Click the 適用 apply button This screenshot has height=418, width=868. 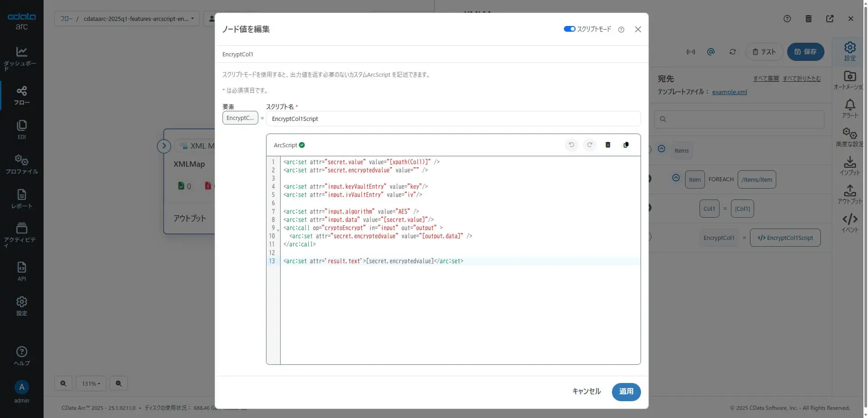pyautogui.click(x=626, y=392)
